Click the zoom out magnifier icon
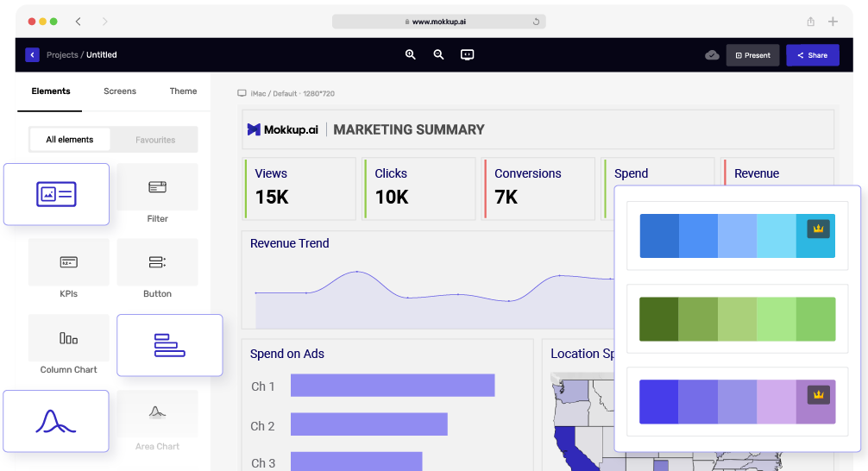 point(438,54)
